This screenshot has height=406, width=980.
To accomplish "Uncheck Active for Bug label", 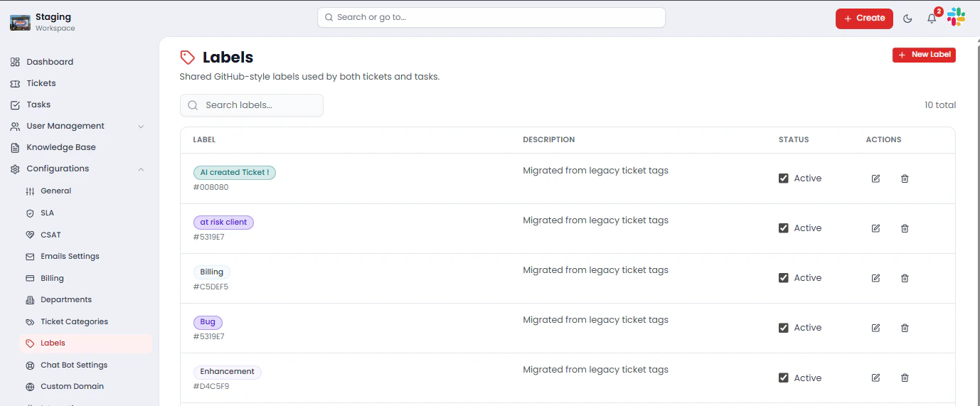I will pos(783,328).
